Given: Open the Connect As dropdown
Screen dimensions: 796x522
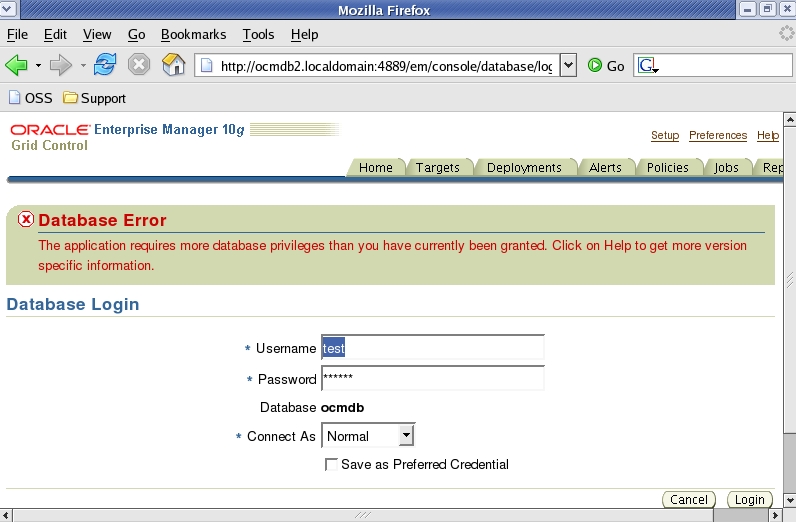Looking at the screenshot, I should pyautogui.click(x=368, y=436).
